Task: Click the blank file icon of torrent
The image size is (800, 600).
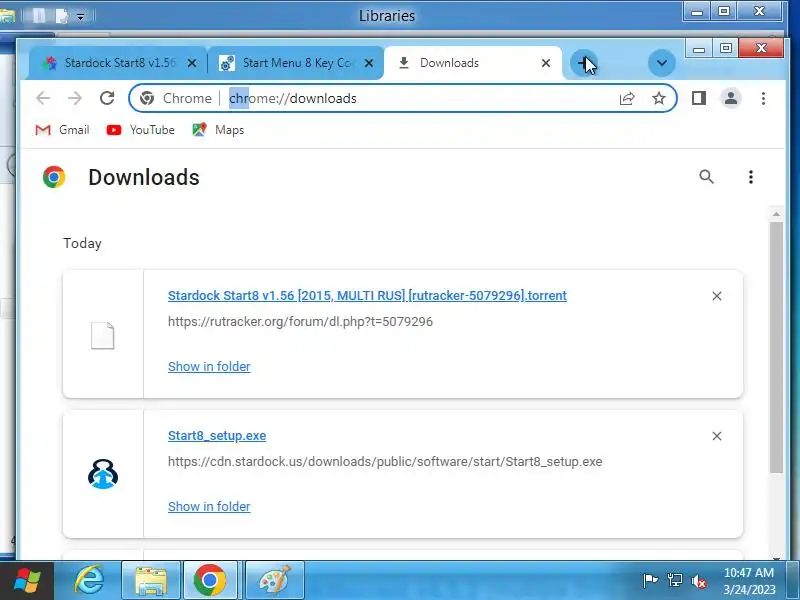Action: [x=103, y=336]
